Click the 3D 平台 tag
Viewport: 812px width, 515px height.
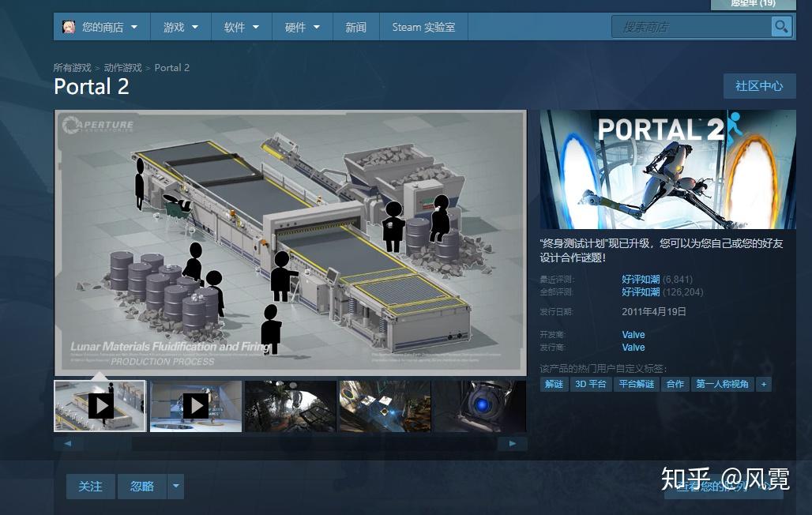[591, 385]
